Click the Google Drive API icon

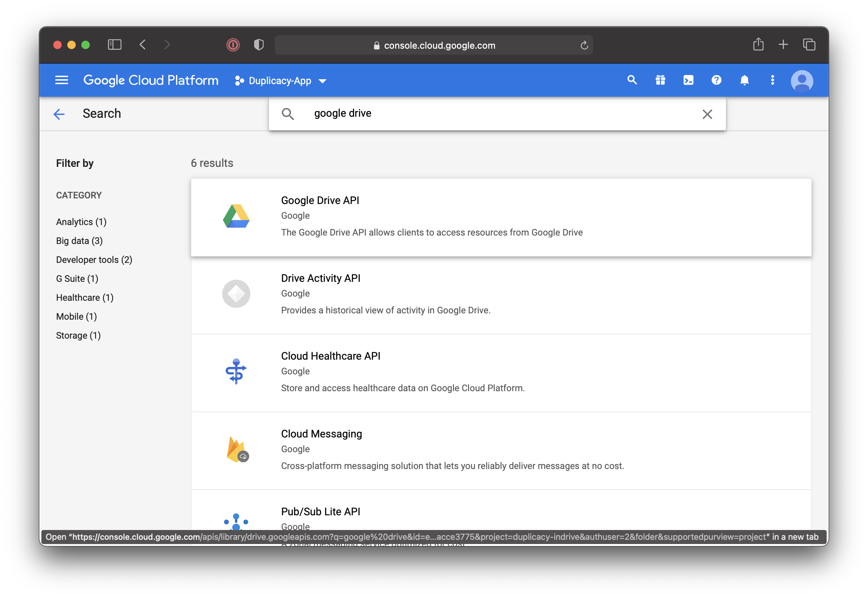236,217
